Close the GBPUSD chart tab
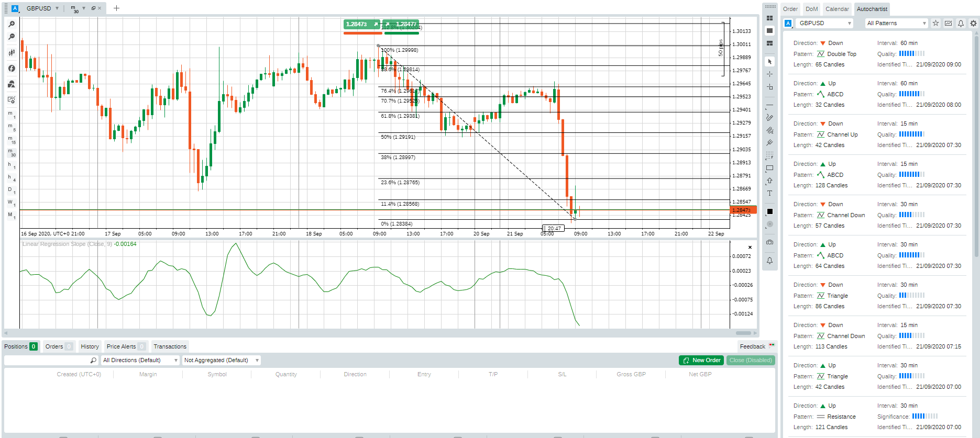The image size is (980, 438). [x=100, y=8]
